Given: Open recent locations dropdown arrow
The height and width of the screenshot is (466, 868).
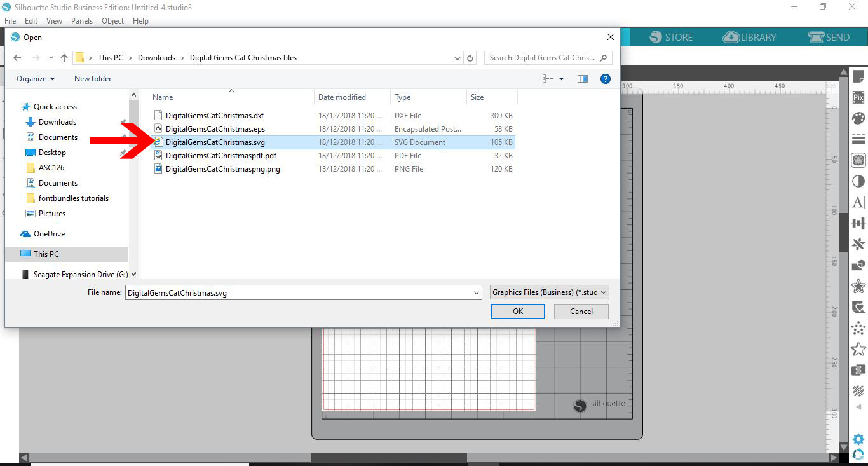Looking at the screenshot, I should click(x=50, y=58).
